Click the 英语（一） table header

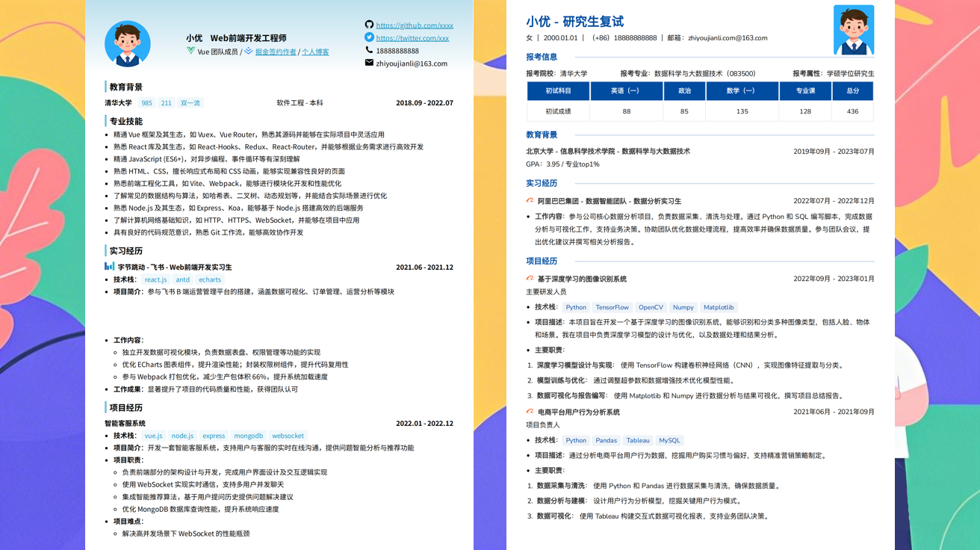tap(626, 90)
